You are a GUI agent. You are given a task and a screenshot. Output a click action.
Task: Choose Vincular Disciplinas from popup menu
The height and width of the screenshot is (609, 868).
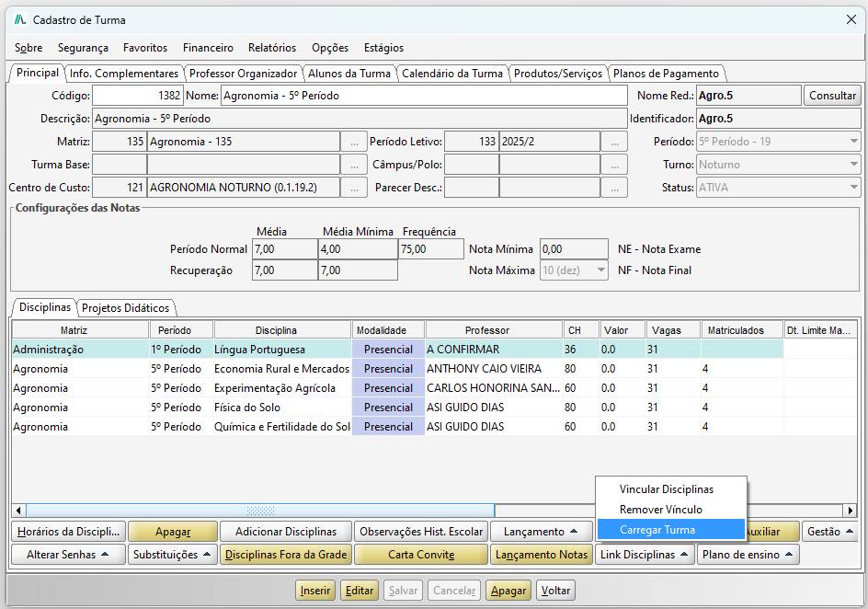(670, 489)
